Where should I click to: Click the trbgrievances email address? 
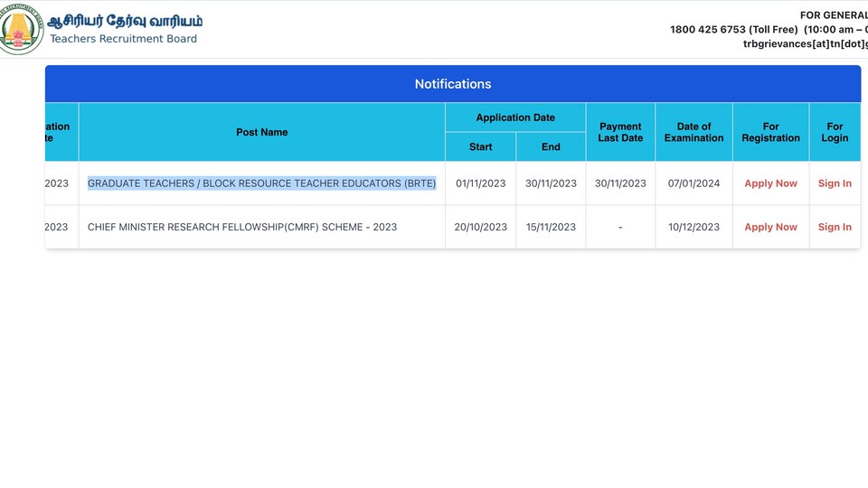pyautogui.click(x=806, y=43)
